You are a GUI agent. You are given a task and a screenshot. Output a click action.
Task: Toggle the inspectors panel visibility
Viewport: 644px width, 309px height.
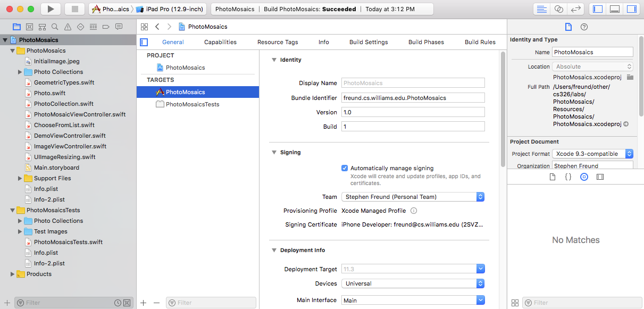631,9
